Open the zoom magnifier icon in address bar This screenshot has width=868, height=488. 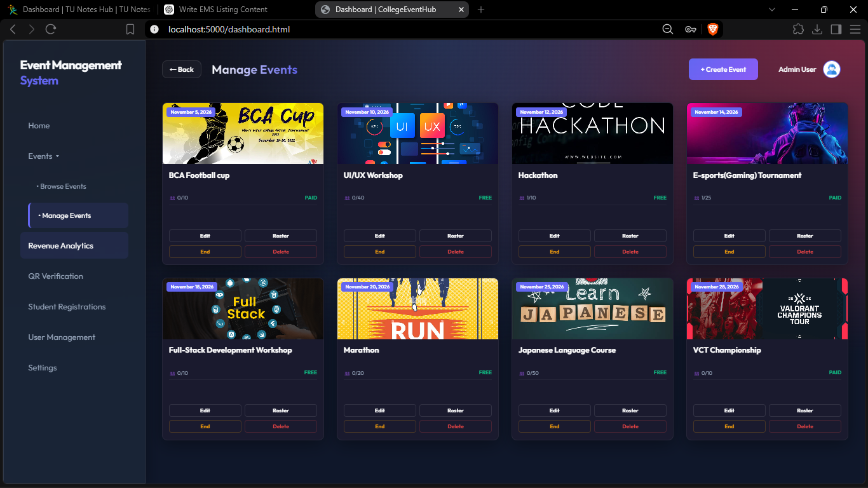(x=668, y=29)
